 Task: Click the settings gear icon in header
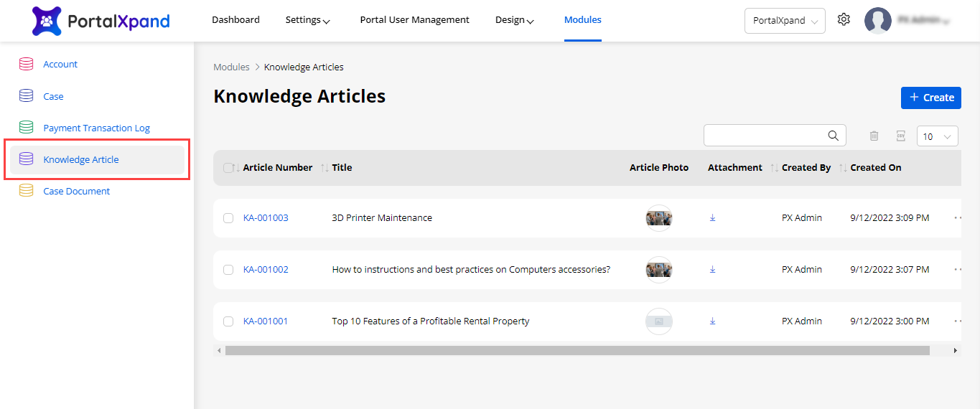[x=844, y=20]
